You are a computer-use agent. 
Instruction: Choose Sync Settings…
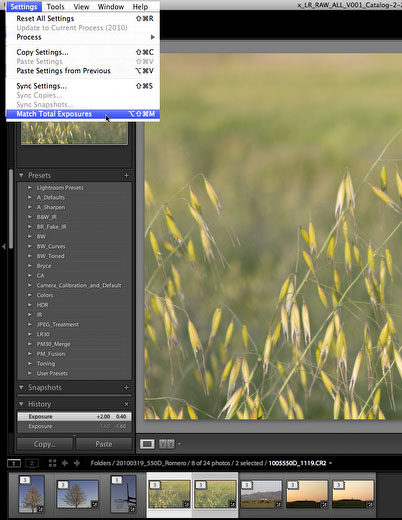pyautogui.click(x=83, y=86)
